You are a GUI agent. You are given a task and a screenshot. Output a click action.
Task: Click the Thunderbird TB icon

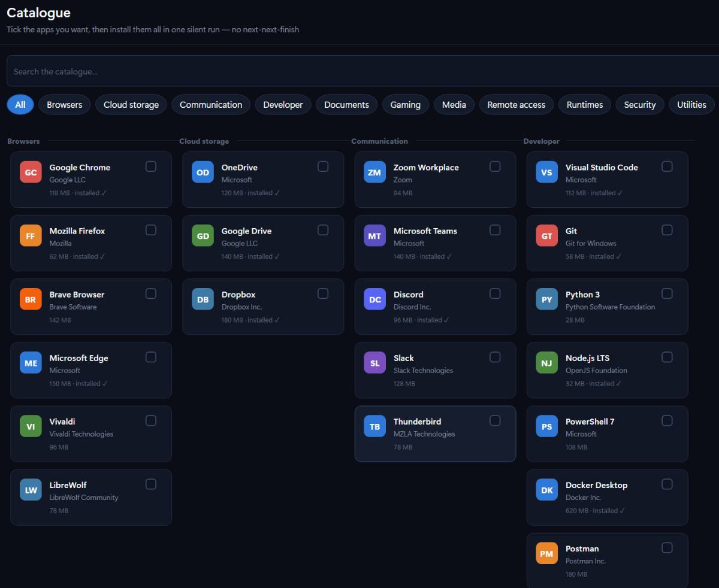click(374, 426)
